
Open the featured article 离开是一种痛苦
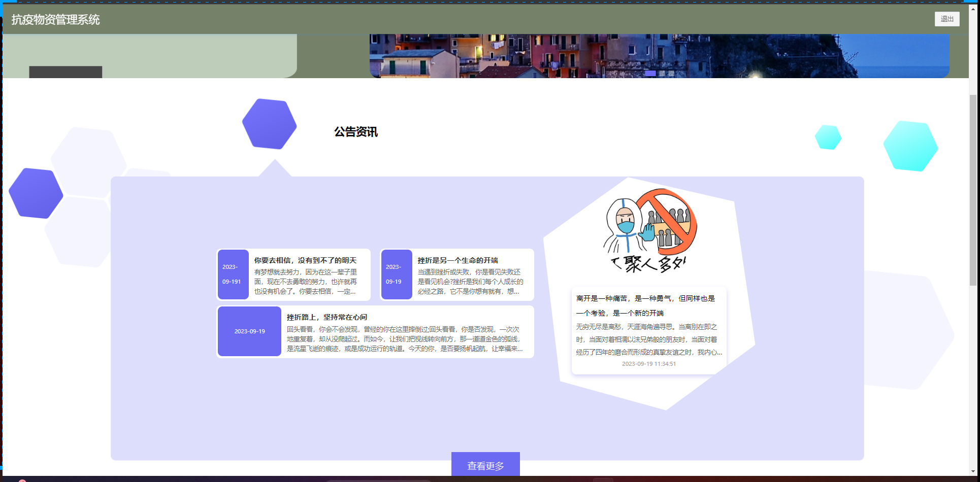point(645,305)
